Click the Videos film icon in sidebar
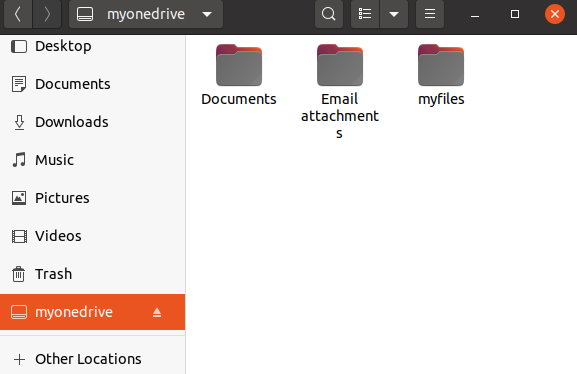Image resolution: width=577 pixels, height=374 pixels. (19, 236)
